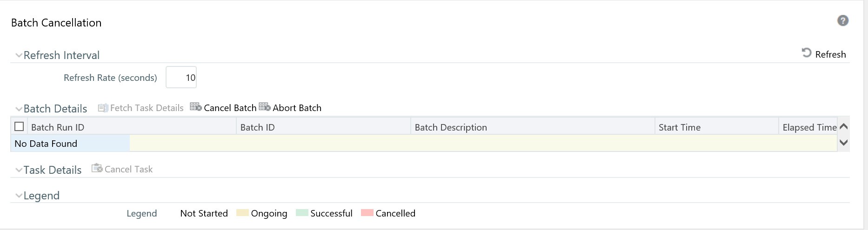Click the Abort Batch label
Viewport: 868px width, 230px height.
(x=297, y=108)
